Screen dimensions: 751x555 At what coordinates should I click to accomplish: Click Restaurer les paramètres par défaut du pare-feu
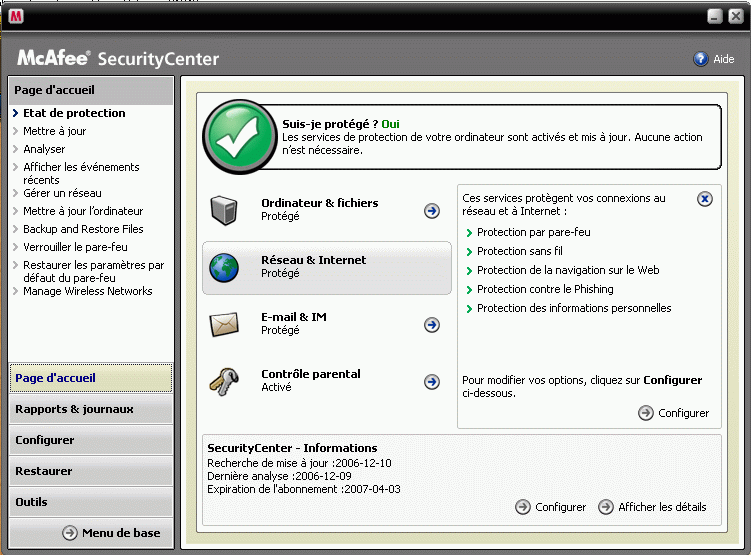point(93,272)
